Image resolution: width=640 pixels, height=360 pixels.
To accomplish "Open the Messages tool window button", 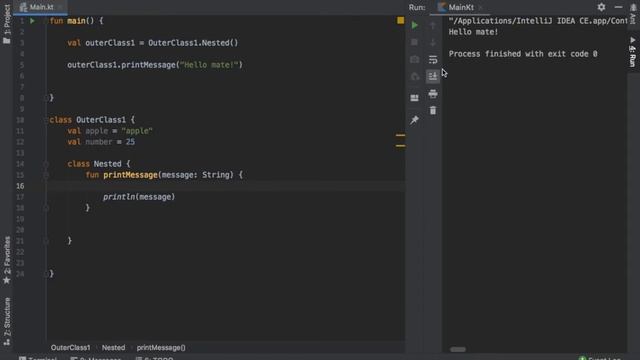I will pyautogui.click(x=96, y=358).
